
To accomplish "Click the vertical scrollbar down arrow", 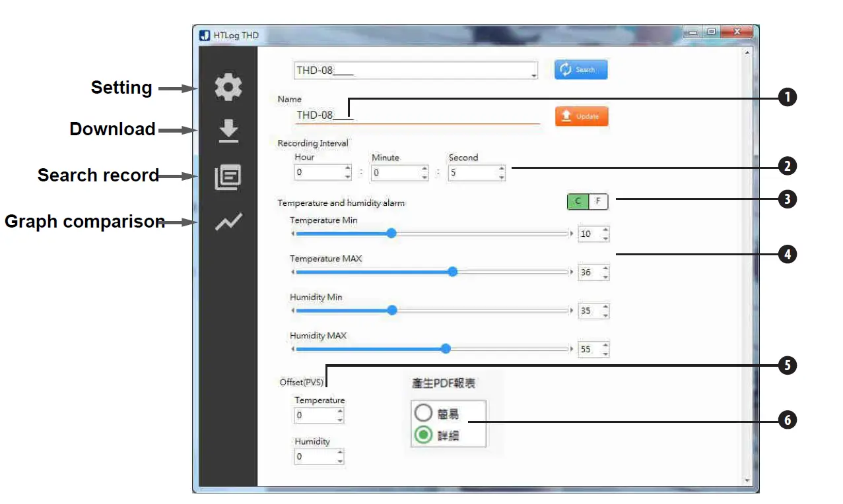I will click(747, 481).
